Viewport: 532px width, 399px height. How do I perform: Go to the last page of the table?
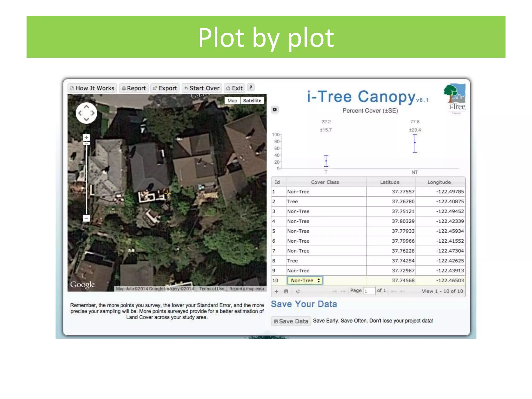tap(402, 291)
